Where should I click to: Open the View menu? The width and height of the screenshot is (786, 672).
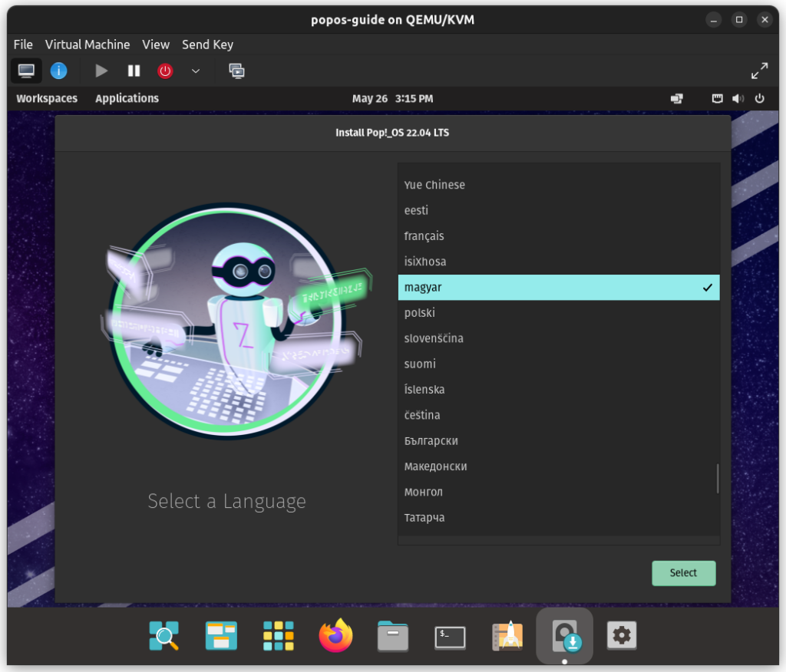pos(156,44)
